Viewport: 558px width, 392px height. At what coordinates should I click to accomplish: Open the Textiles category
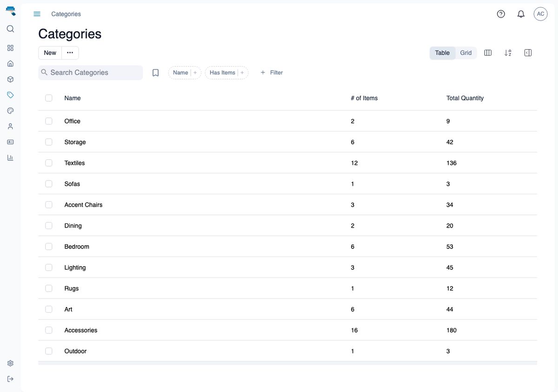[74, 163]
